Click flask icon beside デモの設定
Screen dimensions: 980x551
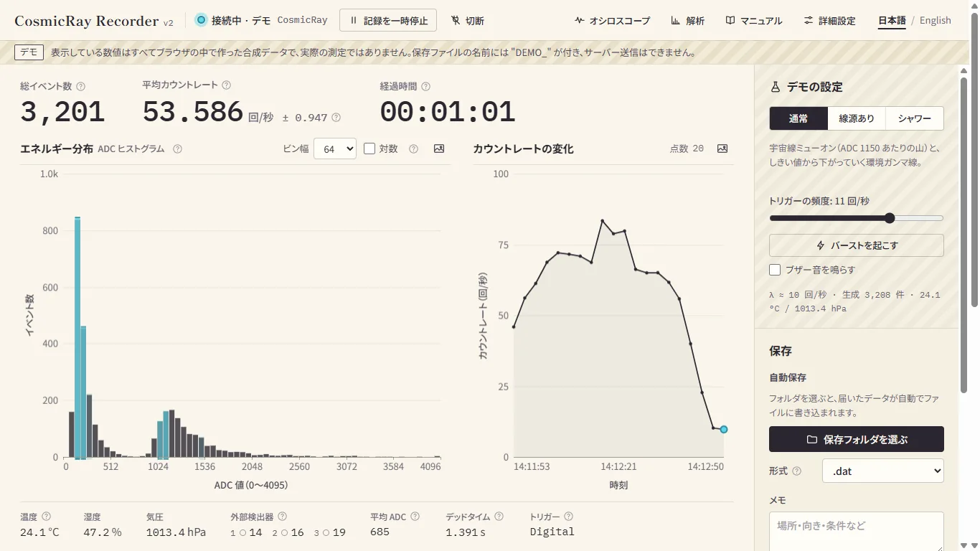point(775,87)
